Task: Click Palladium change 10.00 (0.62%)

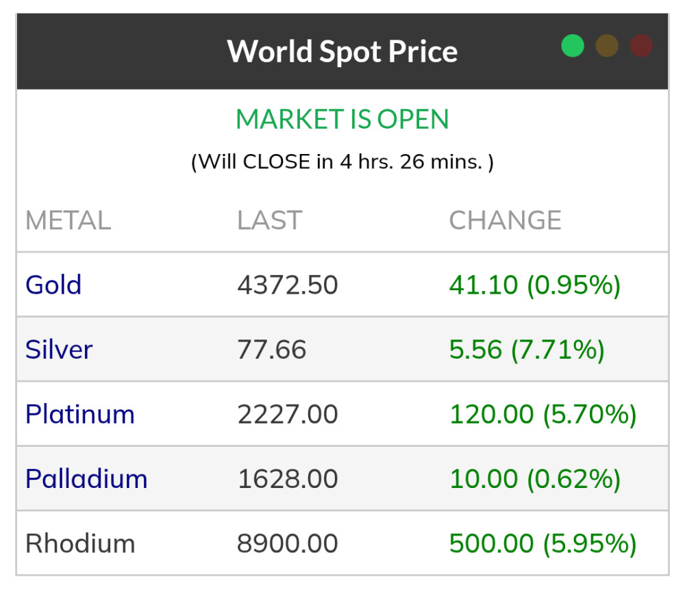Action: (535, 478)
